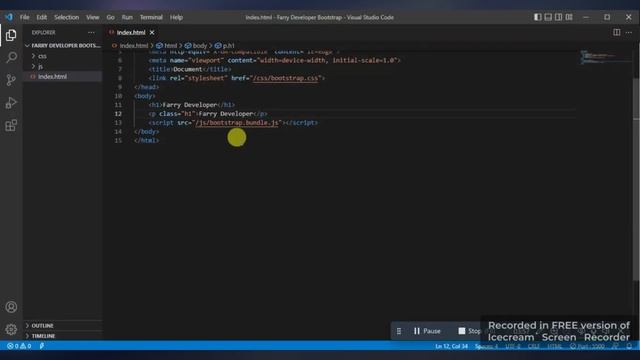Click the recorder toolbar drag handle icon

pyautogui.click(x=399, y=331)
